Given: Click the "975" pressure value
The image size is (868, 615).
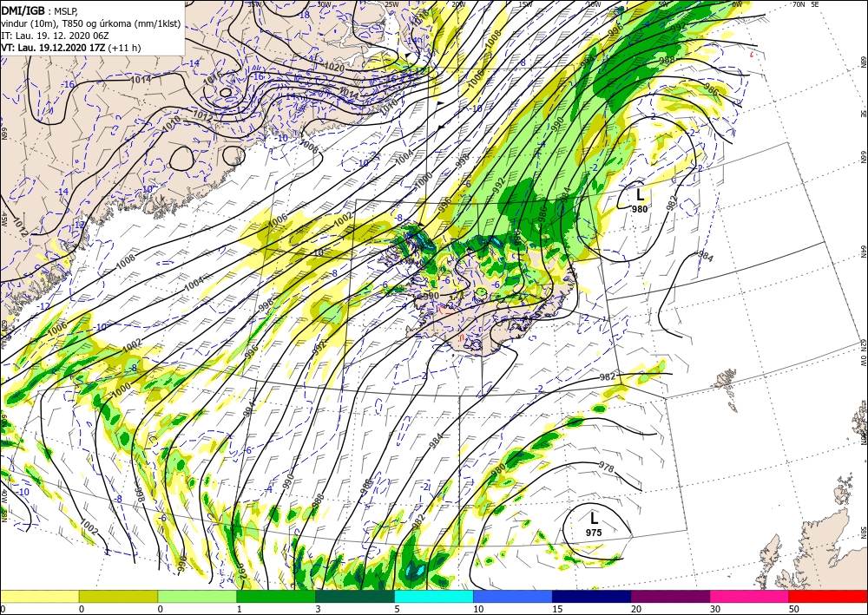Looking at the screenshot, I should pos(594,533).
